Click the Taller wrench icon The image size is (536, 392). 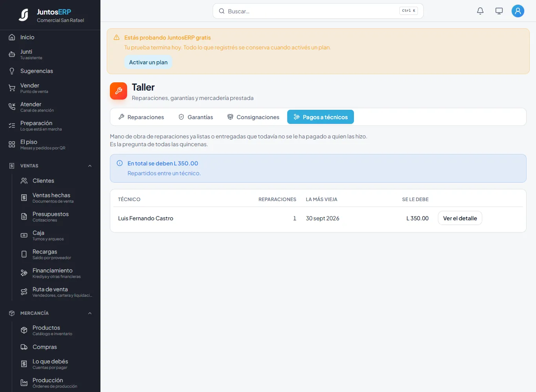(119, 91)
